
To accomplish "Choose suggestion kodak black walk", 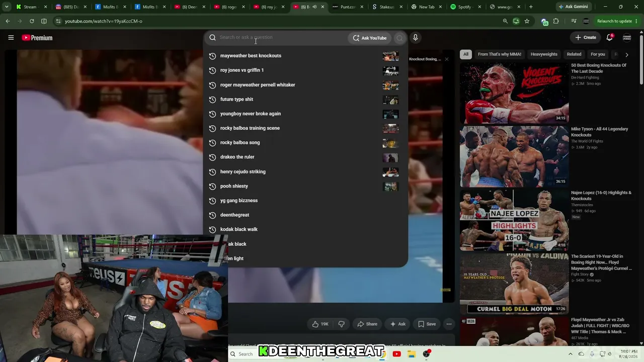I will 305,229.
